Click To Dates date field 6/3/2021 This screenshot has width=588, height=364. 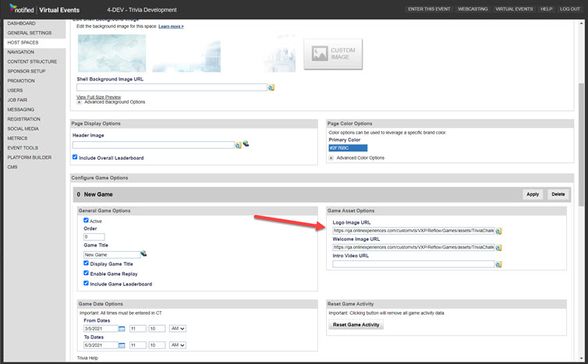[x=101, y=345]
